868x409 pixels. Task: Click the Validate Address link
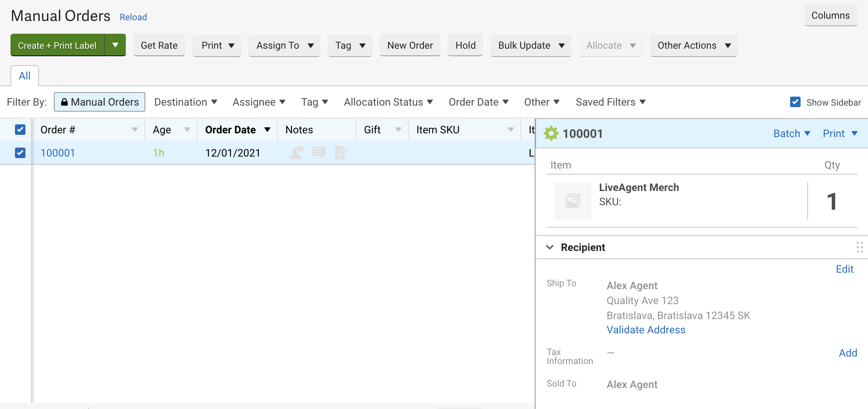tap(646, 330)
